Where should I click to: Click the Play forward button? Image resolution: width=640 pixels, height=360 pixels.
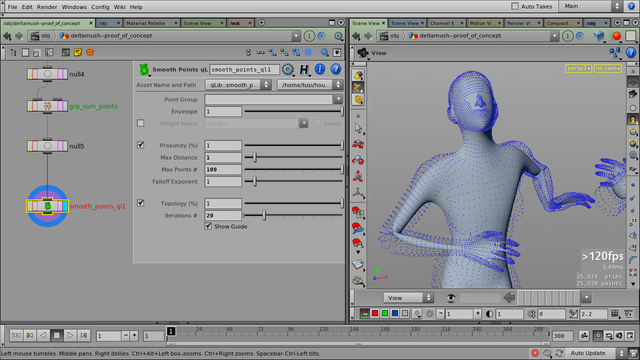click(x=70, y=336)
